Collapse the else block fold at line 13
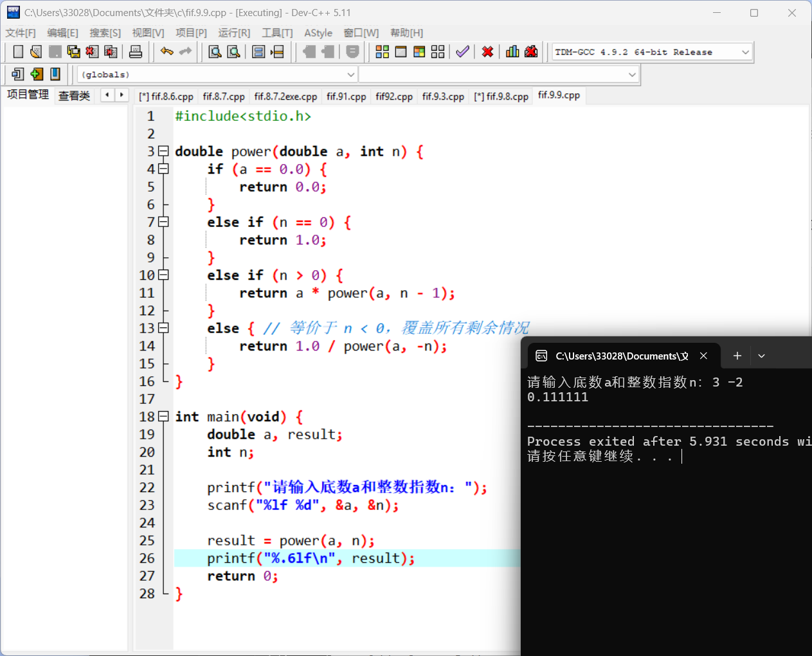812x656 pixels. coord(163,328)
